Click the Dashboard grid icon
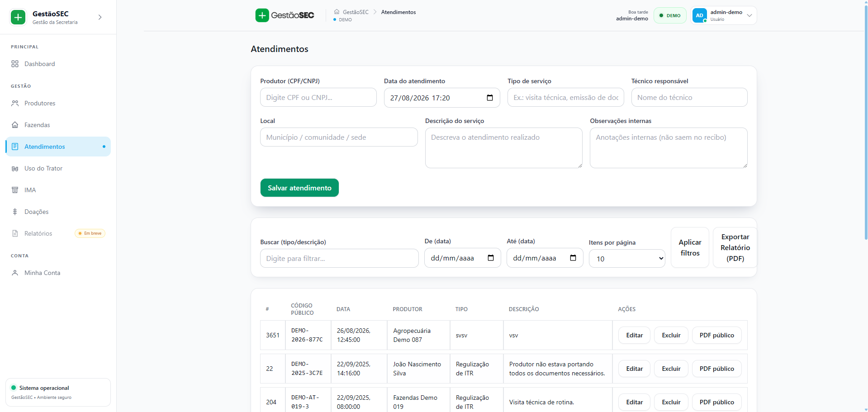 (15, 64)
